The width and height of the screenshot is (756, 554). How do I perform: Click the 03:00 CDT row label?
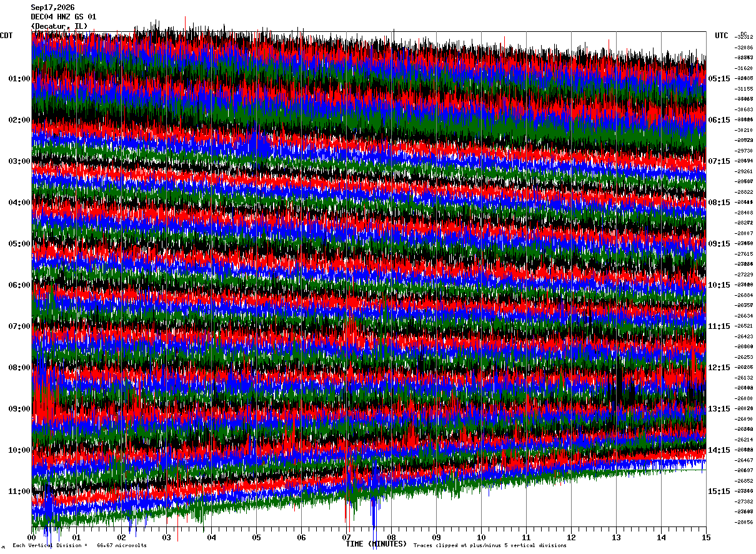[19, 161]
